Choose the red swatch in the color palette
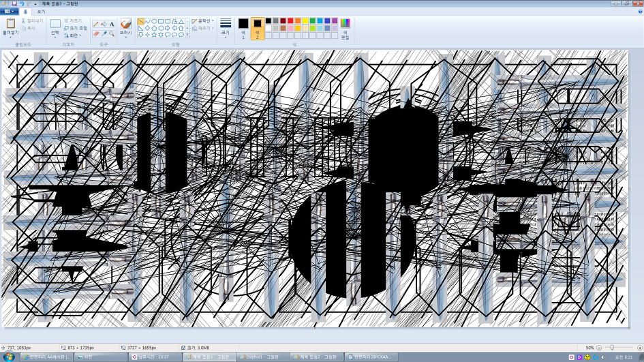Image resolution: width=644 pixels, height=362 pixels. coord(290,21)
